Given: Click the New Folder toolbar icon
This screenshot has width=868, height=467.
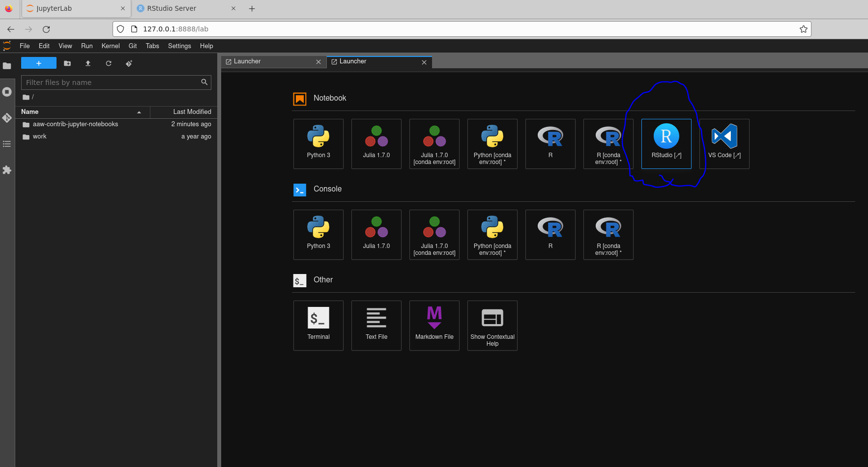Looking at the screenshot, I should pyautogui.click(x=67, y=63).
